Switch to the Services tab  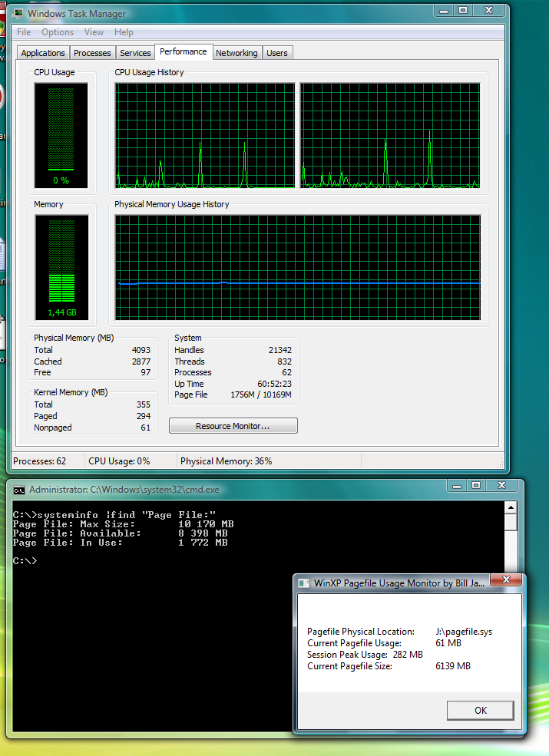pos(135,53)
